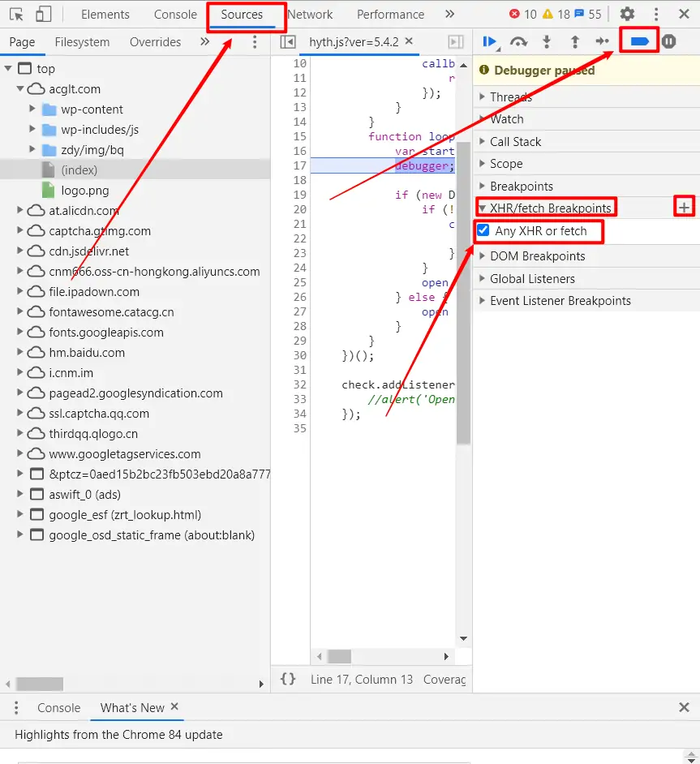Collapse the acglt.com tree node
The width and height of the screenshot is (700, 764).
(x=19, y=89)
